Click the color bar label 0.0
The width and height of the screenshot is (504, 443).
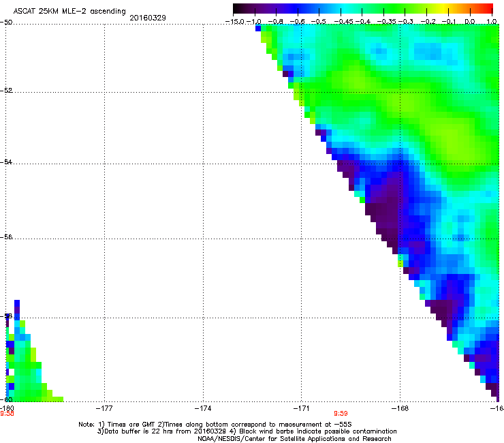(470, 22)
